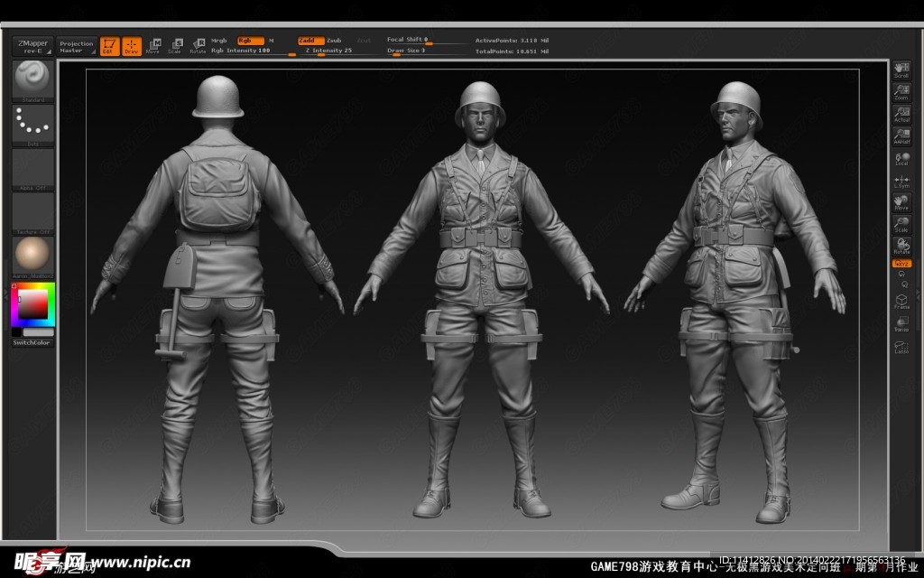Click the Frame mesh icon
The width and height of the screenshot is (924, 578).
coord(901,301)
